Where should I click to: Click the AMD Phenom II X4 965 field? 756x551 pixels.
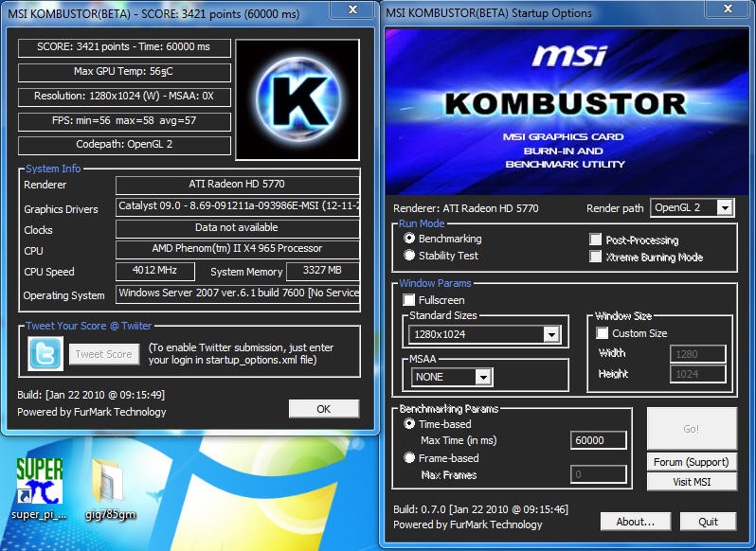tap(237, 250)
